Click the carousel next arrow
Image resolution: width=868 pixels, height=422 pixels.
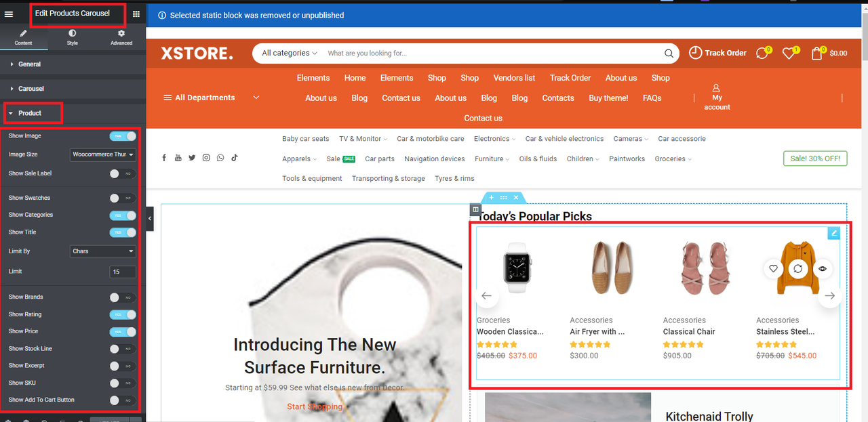pos(829,296)
